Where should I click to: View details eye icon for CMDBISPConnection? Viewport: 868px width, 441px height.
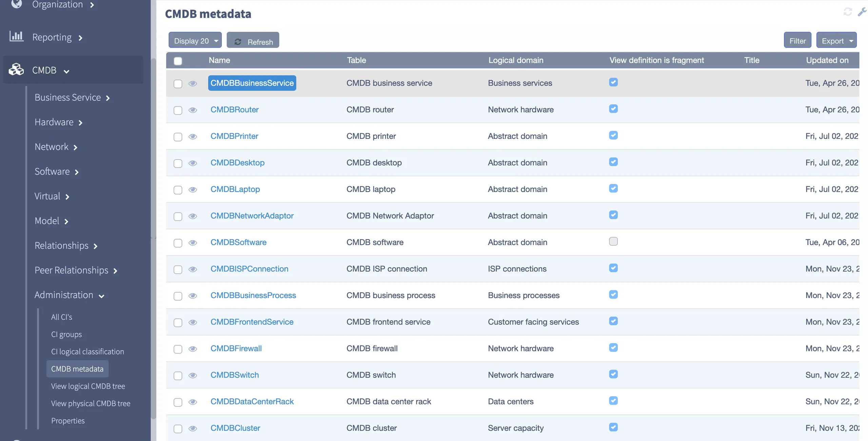193,269
